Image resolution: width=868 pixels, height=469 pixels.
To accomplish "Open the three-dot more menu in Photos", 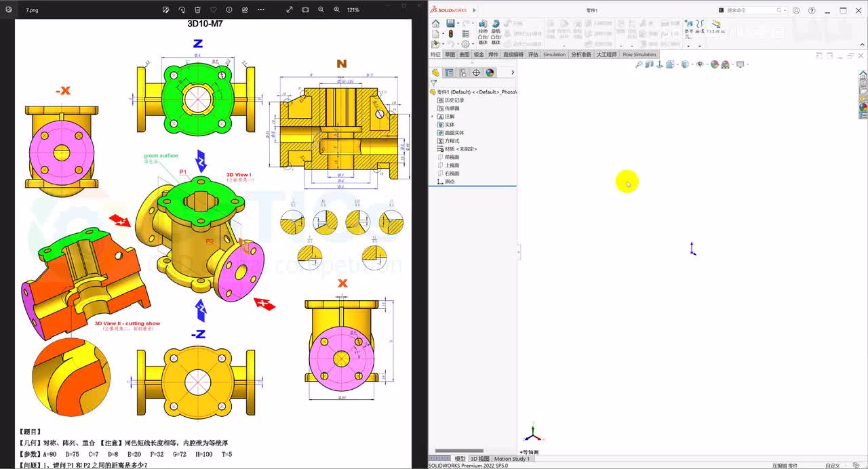I will 261,10.
